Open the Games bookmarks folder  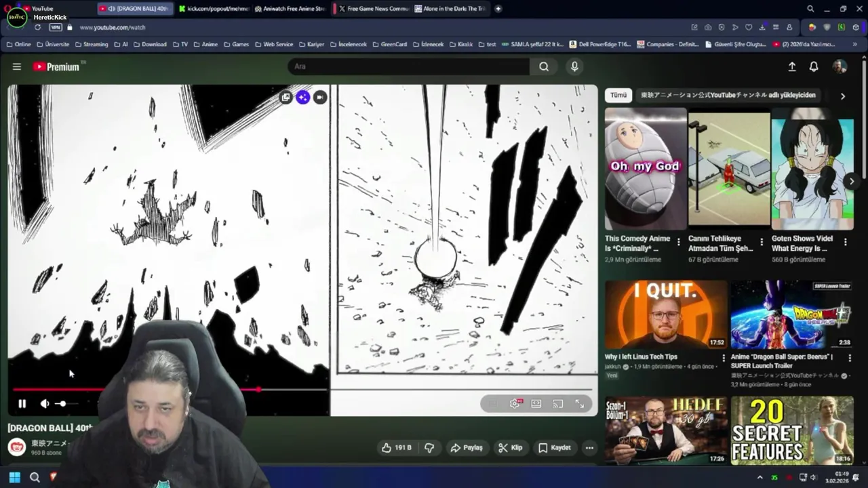coord(236,44)
